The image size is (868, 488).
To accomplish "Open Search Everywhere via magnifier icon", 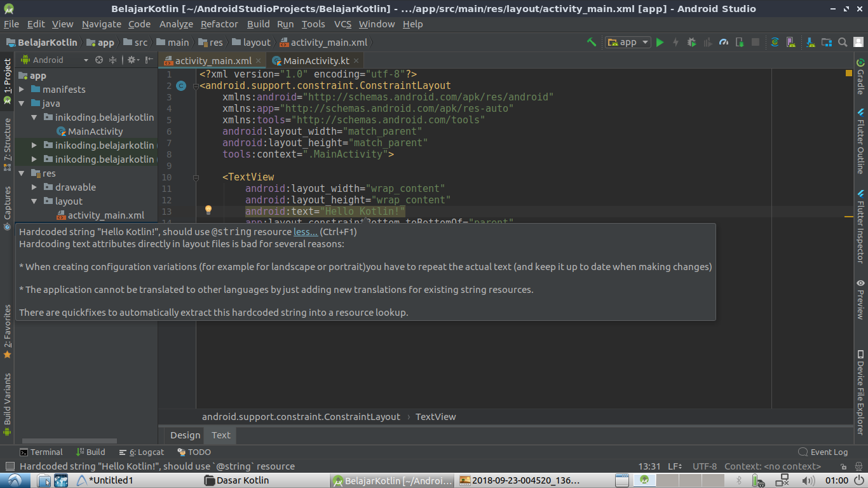I will point(842,42).
